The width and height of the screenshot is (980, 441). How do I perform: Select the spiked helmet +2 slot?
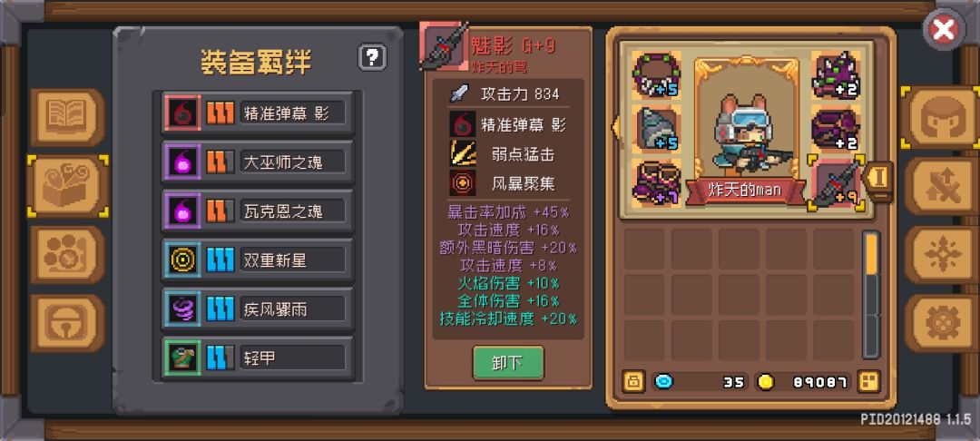[x=837, y=75]
